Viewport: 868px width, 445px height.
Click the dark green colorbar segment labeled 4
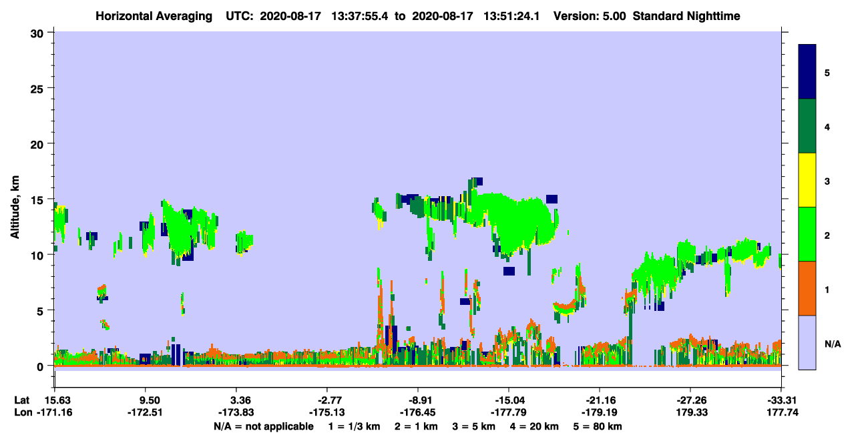(807, 125)
